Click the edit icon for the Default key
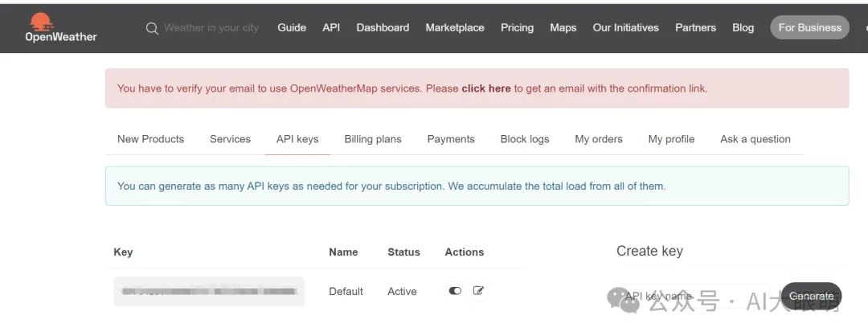This screenshot has height=336, width=868. (x=479, y=291)
